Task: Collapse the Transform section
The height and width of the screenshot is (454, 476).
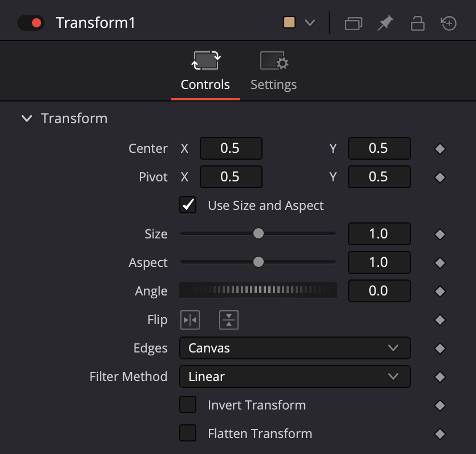Action: (26, 119)
